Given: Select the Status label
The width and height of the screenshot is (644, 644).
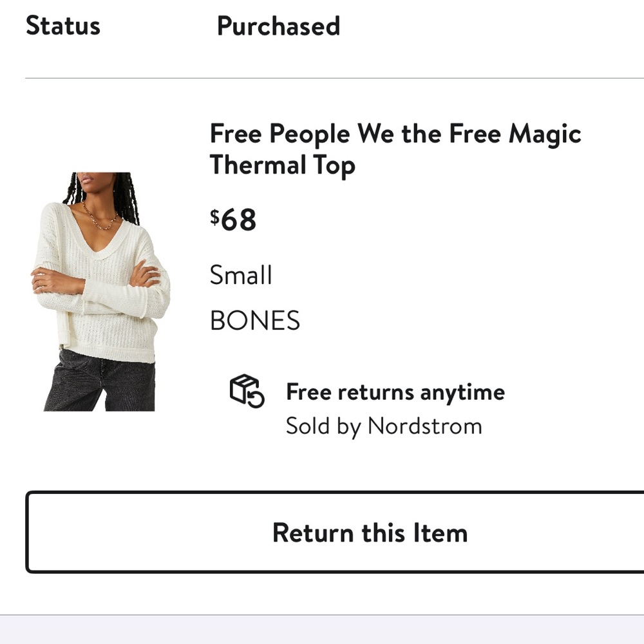Looking at the screenshot, I should [x=63, y=26].
